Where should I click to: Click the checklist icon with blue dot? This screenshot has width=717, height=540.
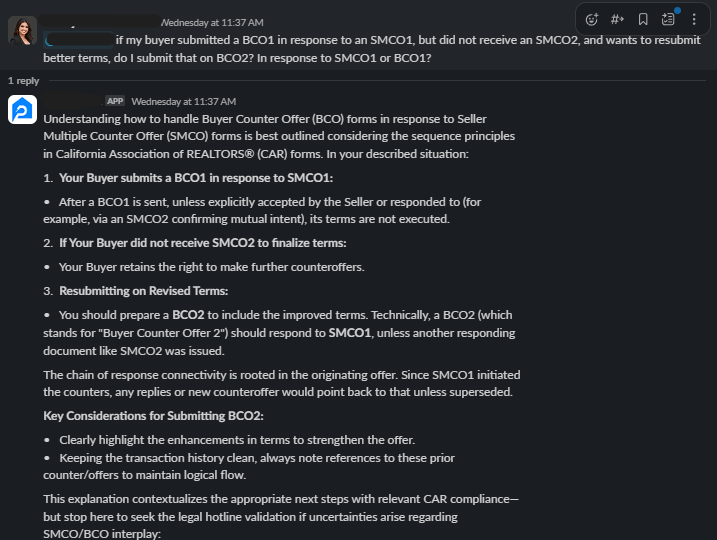tap(669, 19)
